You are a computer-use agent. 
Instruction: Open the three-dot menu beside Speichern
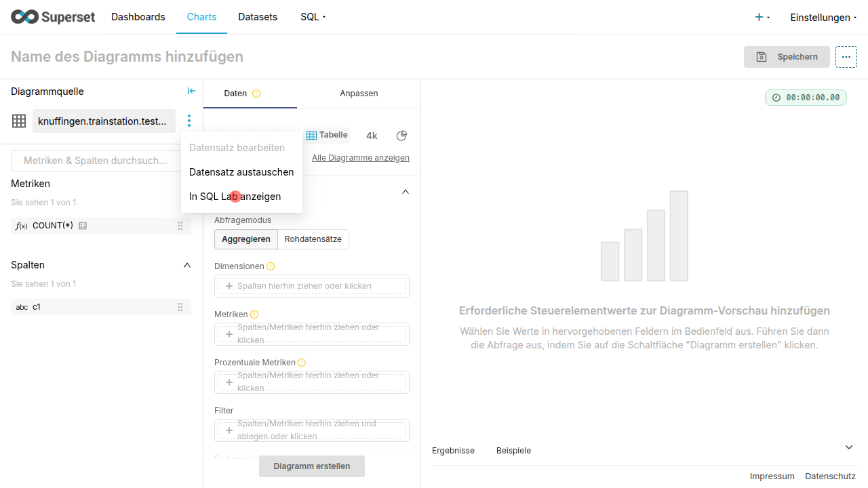(846, 57)
